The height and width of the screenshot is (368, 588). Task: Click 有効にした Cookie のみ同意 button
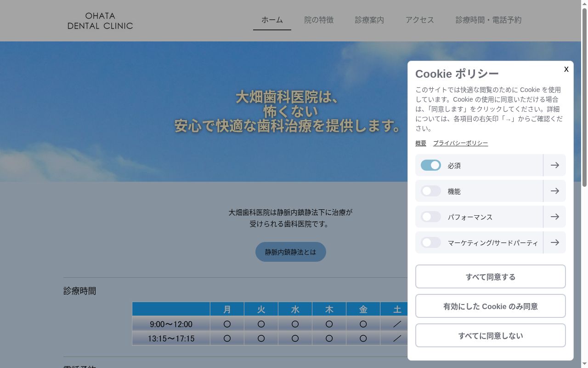(x=491, y=306)
